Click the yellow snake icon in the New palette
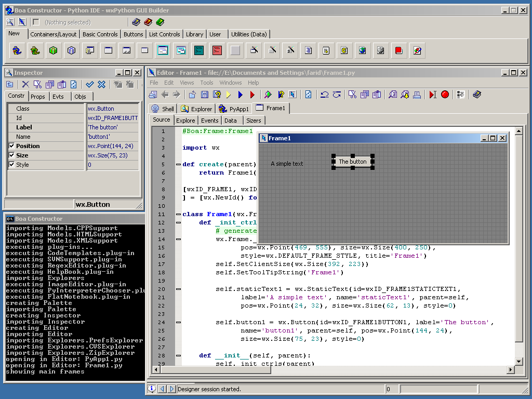 17,50
